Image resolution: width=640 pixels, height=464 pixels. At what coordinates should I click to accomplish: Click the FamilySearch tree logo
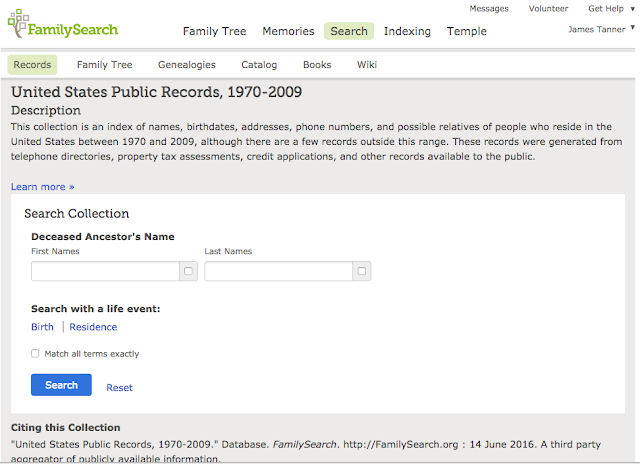point(62,24)
